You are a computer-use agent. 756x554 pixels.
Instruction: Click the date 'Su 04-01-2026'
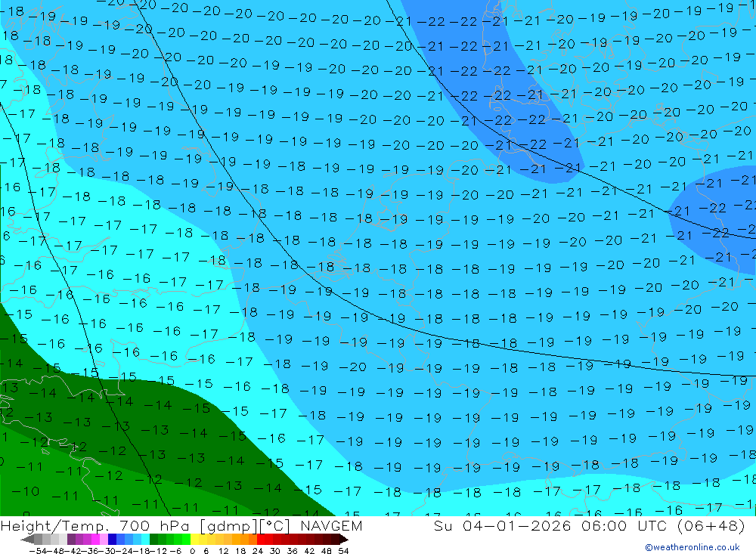[x=503, y=525]
